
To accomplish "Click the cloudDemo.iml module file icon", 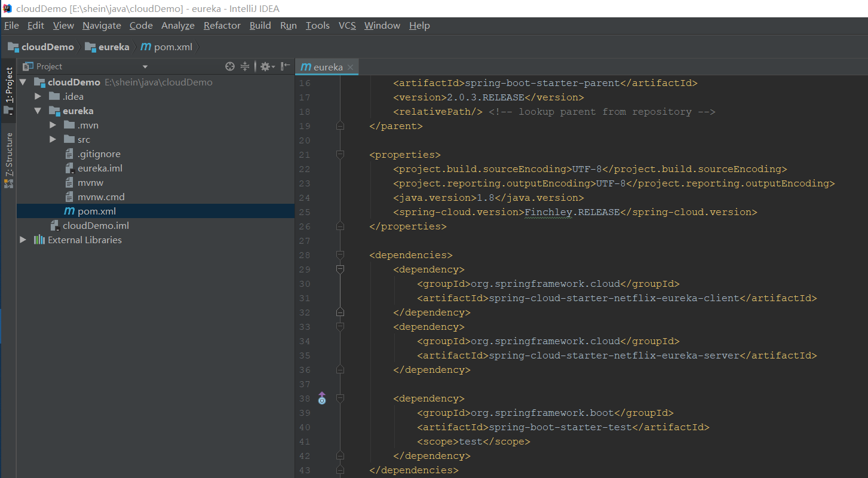I will tap(54, 225).
